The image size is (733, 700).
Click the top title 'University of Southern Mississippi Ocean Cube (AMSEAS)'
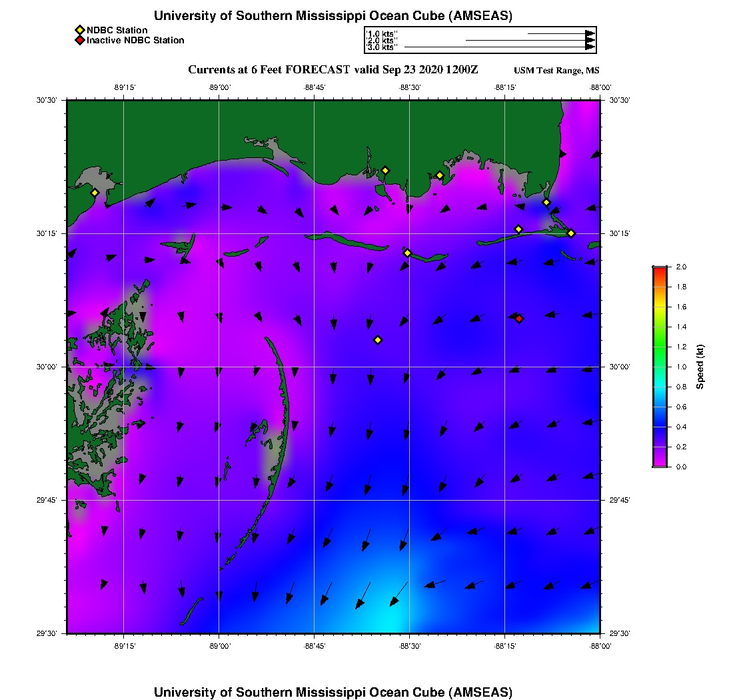[x=333, y=16]
